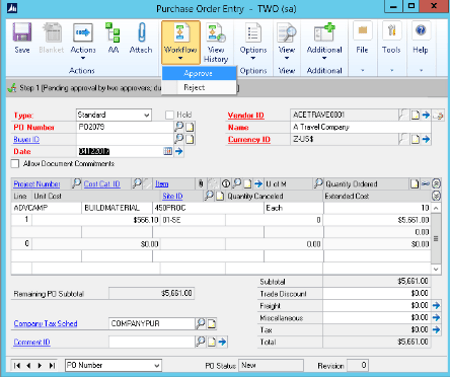The width and height of the screenshot is (450, 377).
Task: Open the Project Number link
Action: (x=37, y=184)
